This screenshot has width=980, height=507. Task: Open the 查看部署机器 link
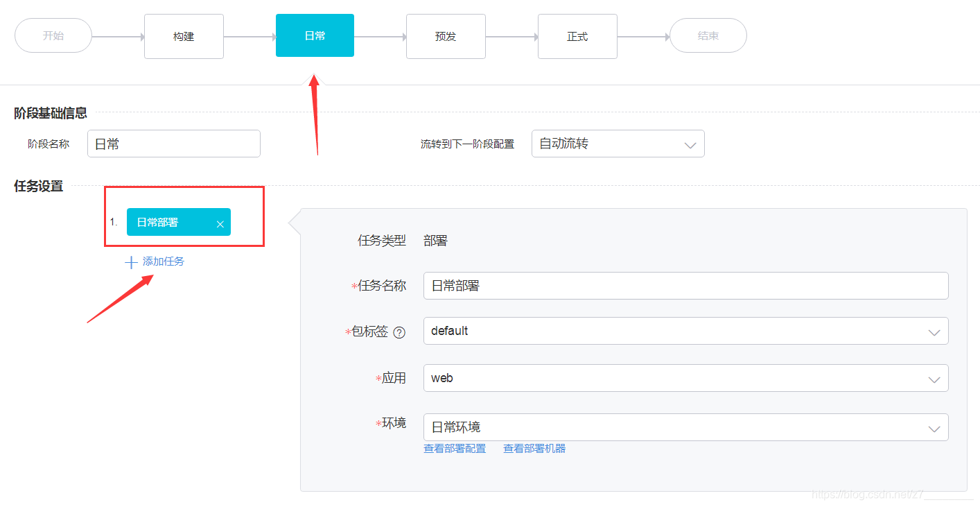tap(534, 449)
